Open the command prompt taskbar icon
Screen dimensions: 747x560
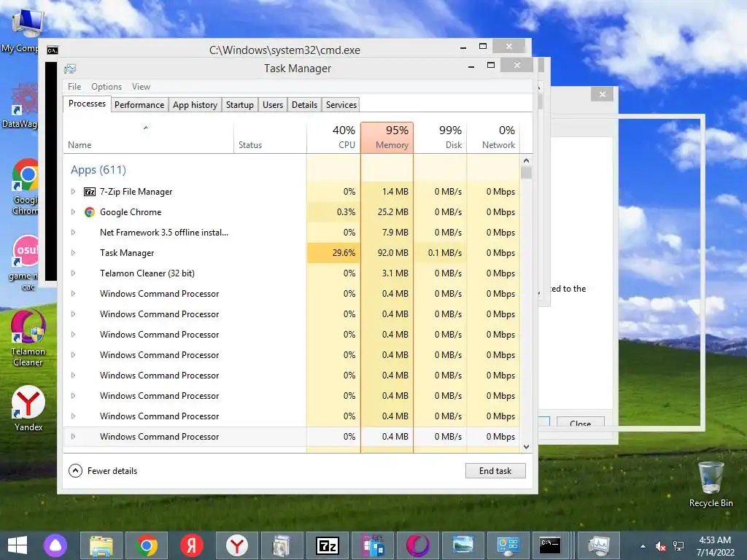[549, 545]
